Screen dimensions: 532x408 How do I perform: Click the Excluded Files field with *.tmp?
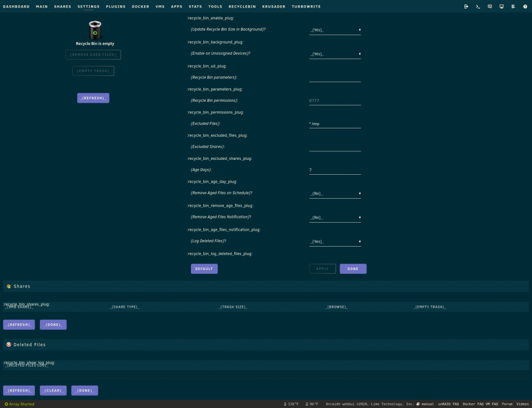point(335,124)
